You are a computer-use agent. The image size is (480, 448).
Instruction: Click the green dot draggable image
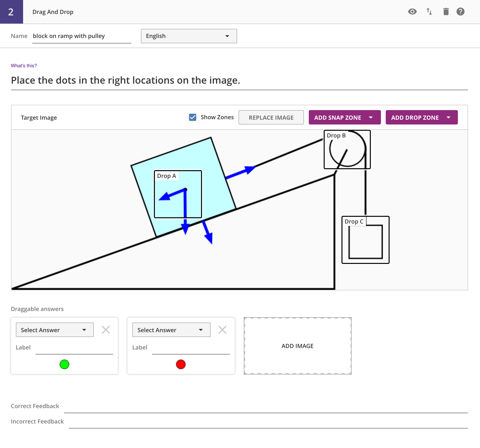64,364
